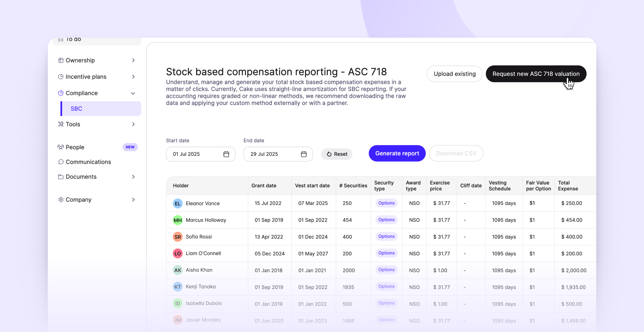The width and height of the screenshot is (644, 332).
Task: Click the # Securities column header
Action: coord(353,185)
